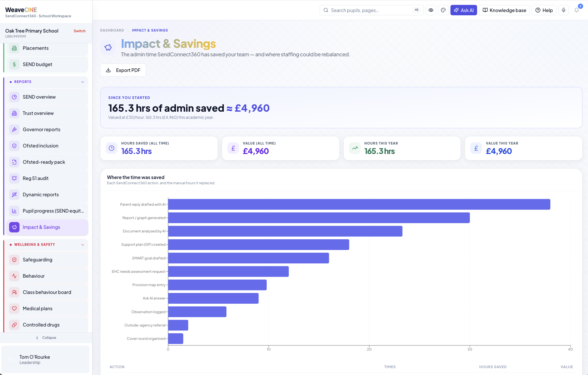The height and width of the screenshot is (375, 588).
Task: Click the Governor reports gavel icon
Action: pyautogui.click(x=14, y=130)
